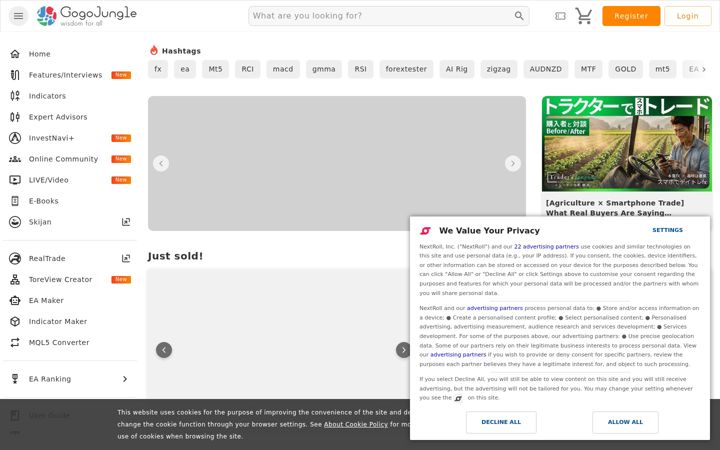720x450 pixels.
Task: Click the MQL5 Converter icon
Action: point(15,343)
